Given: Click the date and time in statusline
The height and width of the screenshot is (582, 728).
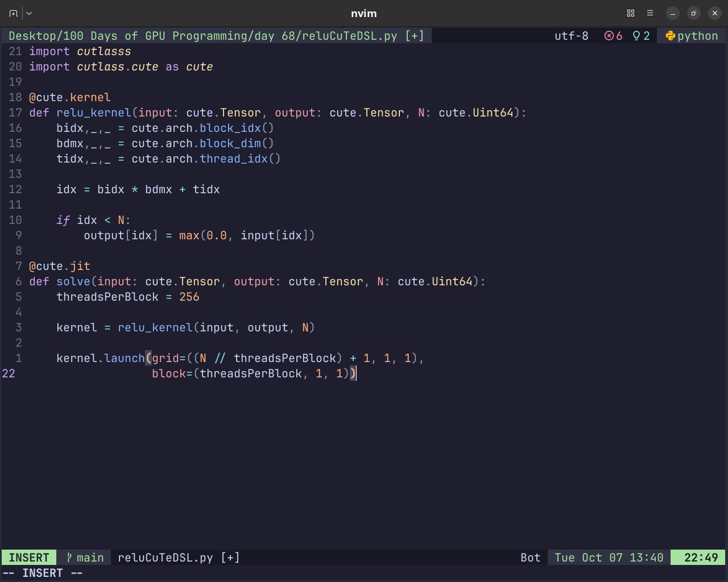Looking at the screenshot, I should (609, 558).
